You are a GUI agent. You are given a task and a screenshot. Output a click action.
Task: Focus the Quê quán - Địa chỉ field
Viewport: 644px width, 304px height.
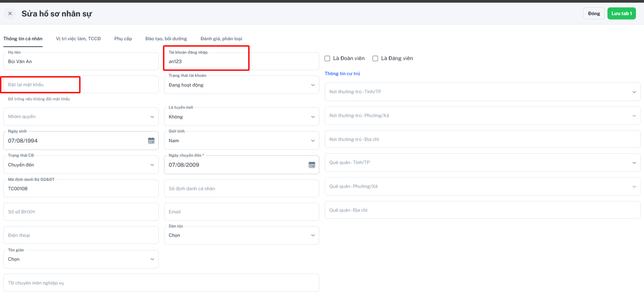click(x=482, y=210)
